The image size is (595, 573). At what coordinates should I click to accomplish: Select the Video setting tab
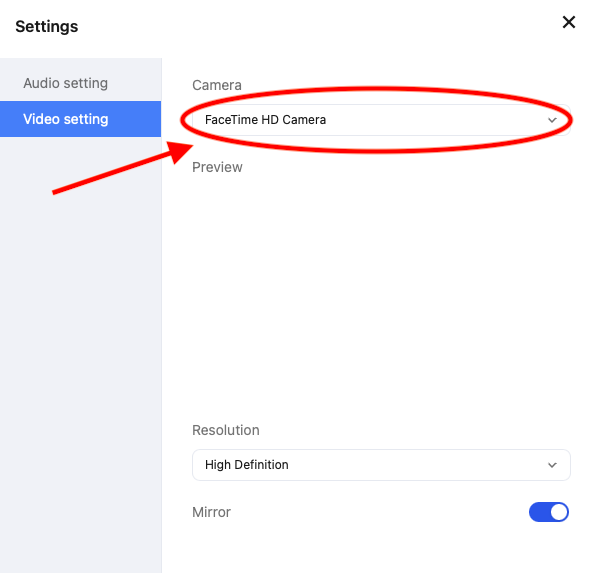[x=80, y=119]
